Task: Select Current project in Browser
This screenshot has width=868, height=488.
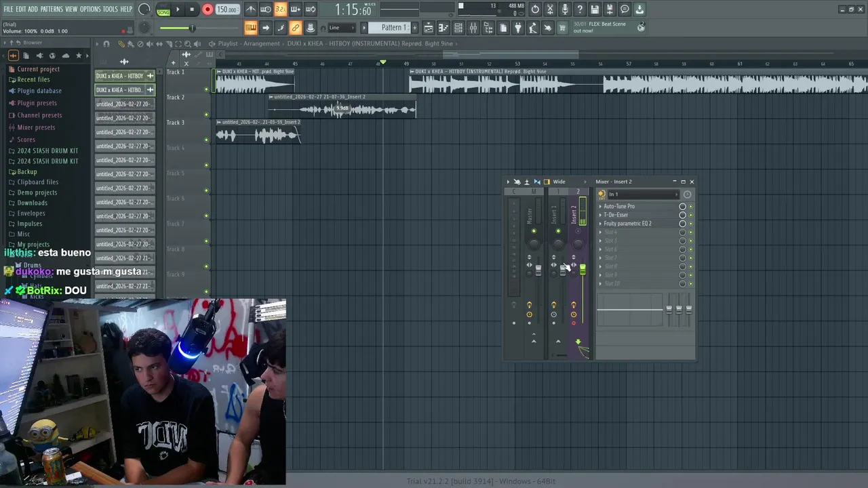Action: pos(38,69)
